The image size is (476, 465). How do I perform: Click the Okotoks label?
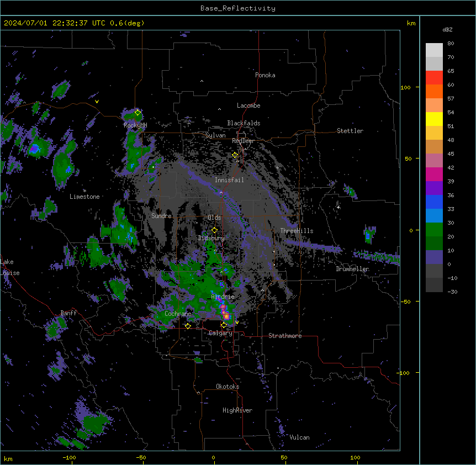coord(228,387)
